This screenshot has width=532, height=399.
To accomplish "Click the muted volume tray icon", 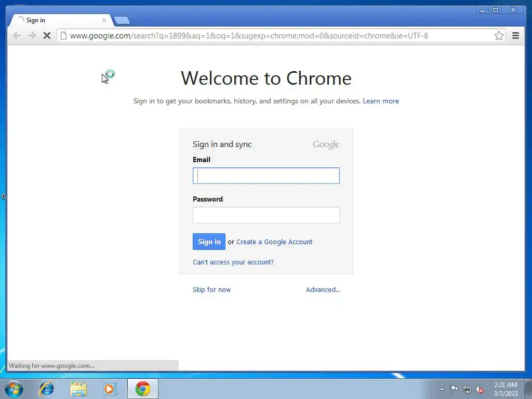I will [480, 389].
